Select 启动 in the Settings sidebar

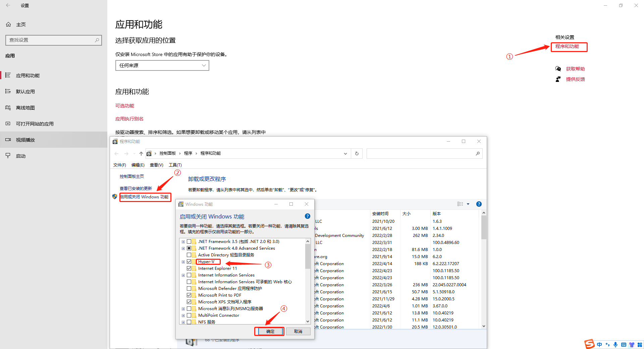click(x=20, y=155)
